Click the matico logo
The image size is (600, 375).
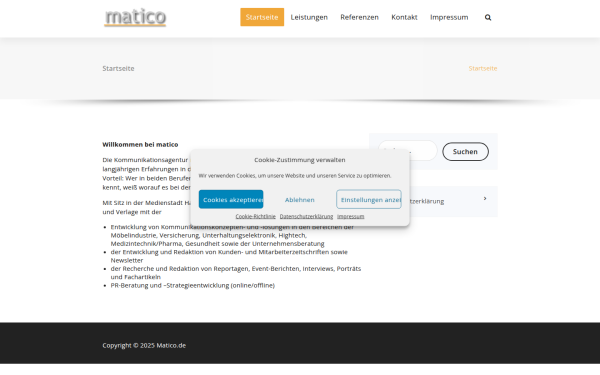point(135,17)
